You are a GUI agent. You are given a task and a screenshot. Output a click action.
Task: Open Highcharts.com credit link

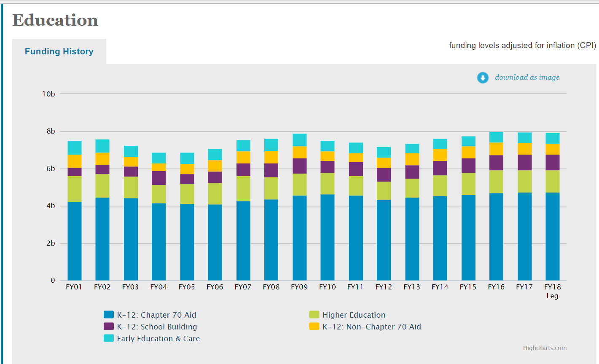(x=545, y=348)
